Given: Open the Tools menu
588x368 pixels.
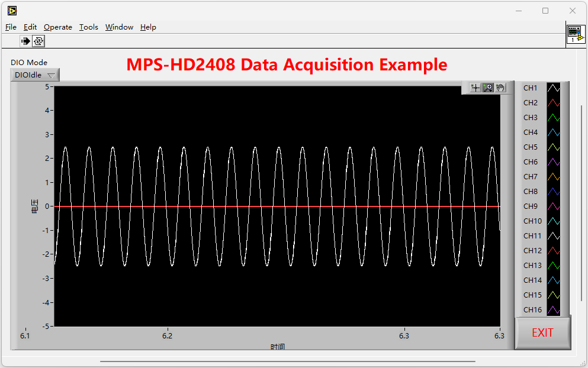Looking at the screenshot, I should pyautogui.click(x=89, y=27).
